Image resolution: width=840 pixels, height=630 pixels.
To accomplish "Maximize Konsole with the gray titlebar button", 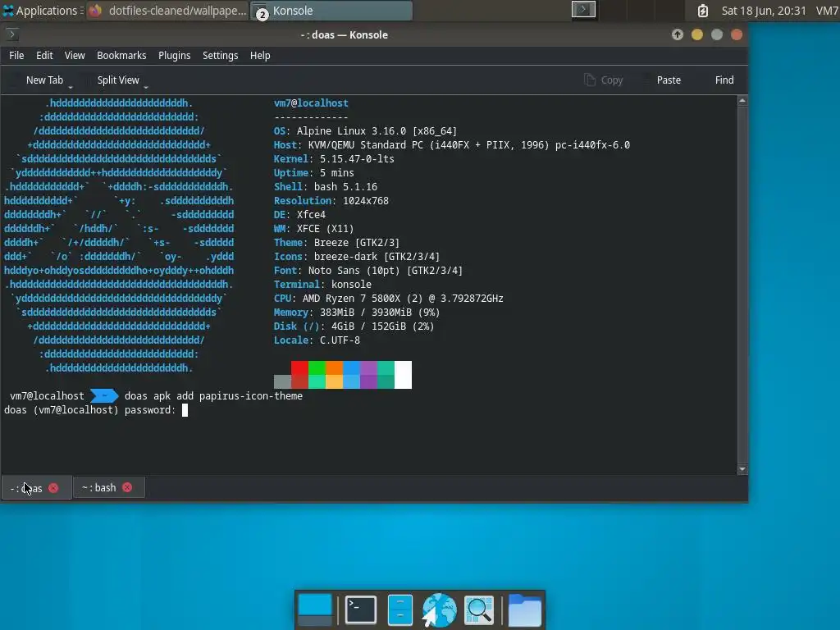I will [717, 34].
